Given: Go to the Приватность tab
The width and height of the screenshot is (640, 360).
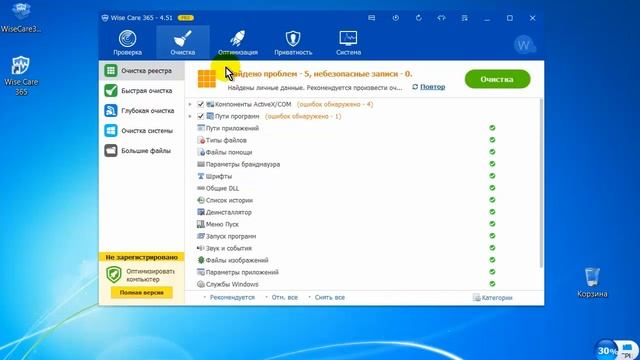Looking at the screenshot, I should [293, 43].
